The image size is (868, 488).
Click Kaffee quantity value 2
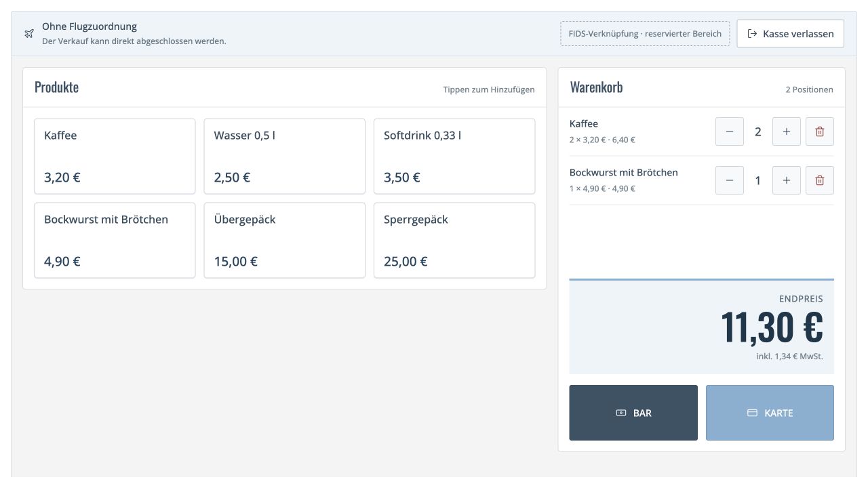point(758,131)
